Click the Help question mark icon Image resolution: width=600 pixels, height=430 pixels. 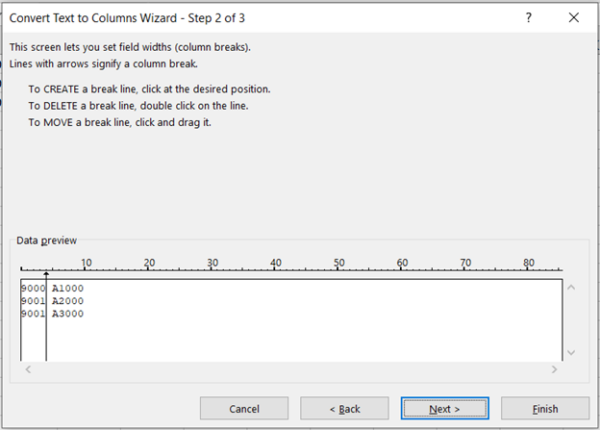tap(529, 18)
